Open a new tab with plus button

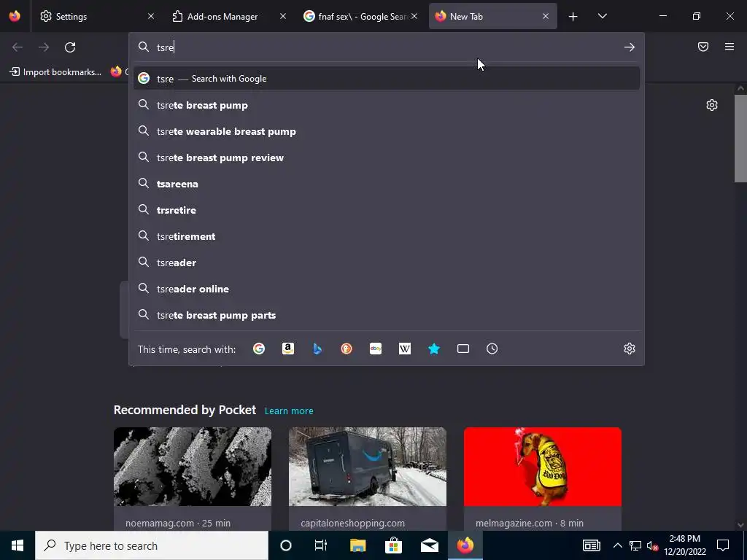coord(573,17)
